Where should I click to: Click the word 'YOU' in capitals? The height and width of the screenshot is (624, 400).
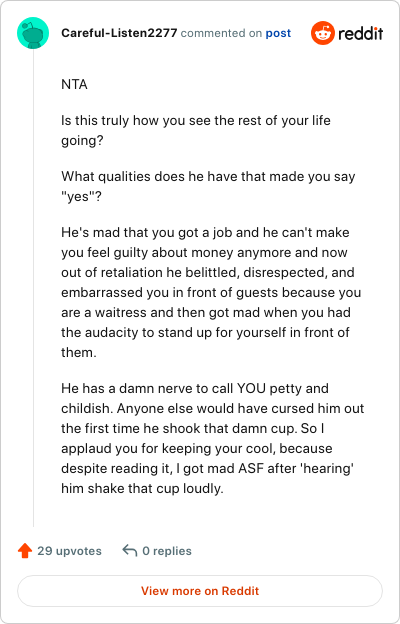click(251, 388)
